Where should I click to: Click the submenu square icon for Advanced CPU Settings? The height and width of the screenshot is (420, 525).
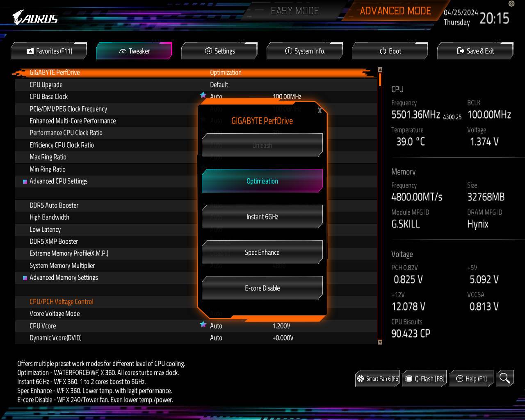[25, 181]
